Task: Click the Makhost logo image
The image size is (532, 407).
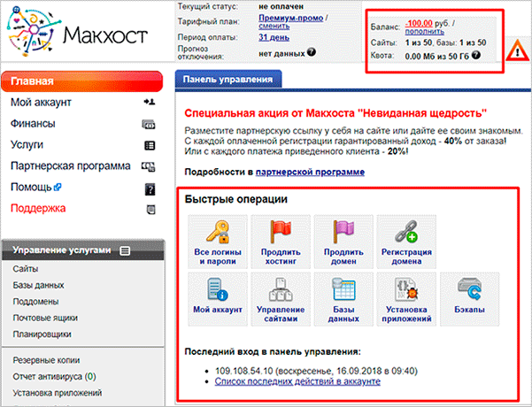Action: tap(77, 30)
